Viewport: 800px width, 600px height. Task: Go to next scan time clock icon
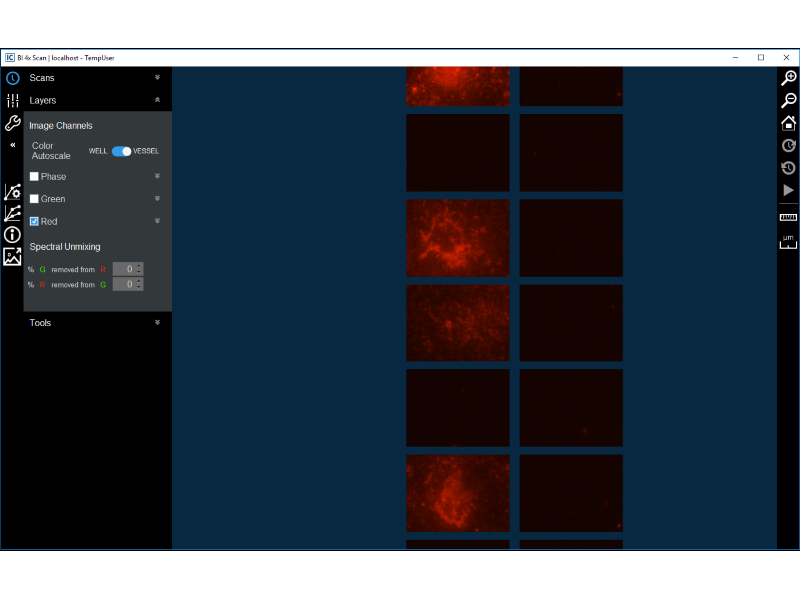point(788,145)
